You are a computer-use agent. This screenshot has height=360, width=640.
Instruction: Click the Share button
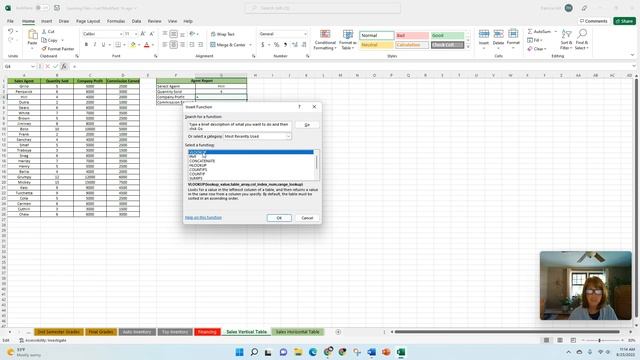point(624,21)
